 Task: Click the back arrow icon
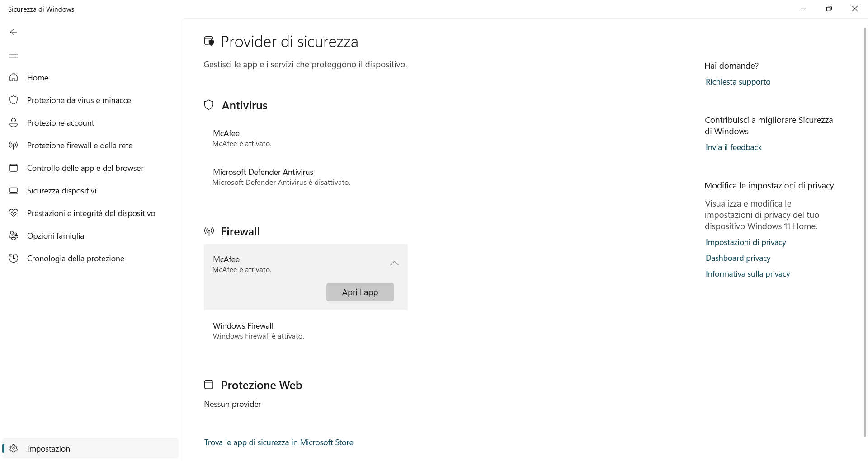(14, 32)
